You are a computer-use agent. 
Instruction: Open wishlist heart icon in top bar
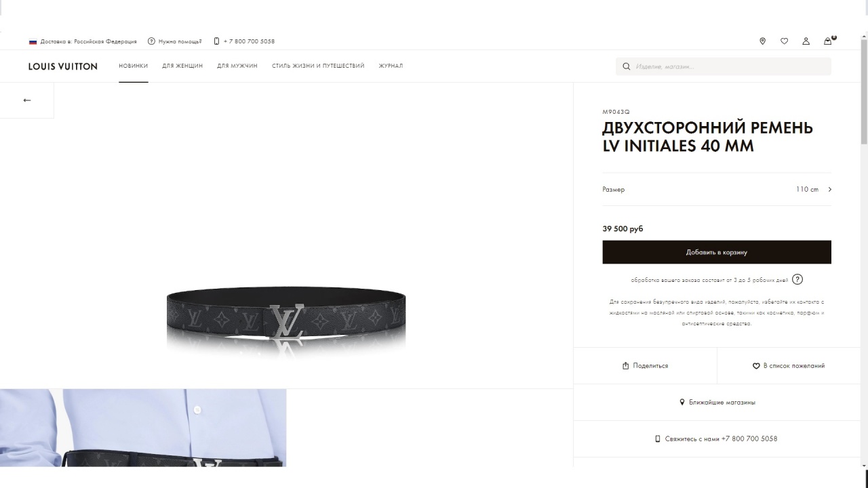tap(784, 41)
